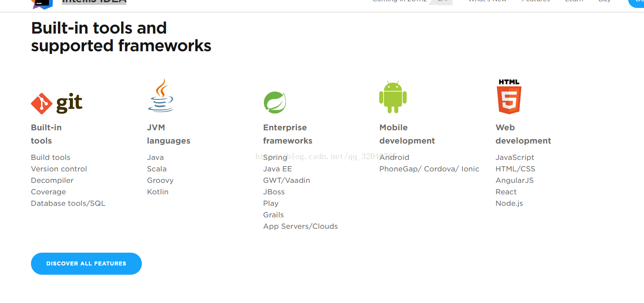This screenshot has width=644, height=303.
Task: Click the Play entry
Action: 271,203
